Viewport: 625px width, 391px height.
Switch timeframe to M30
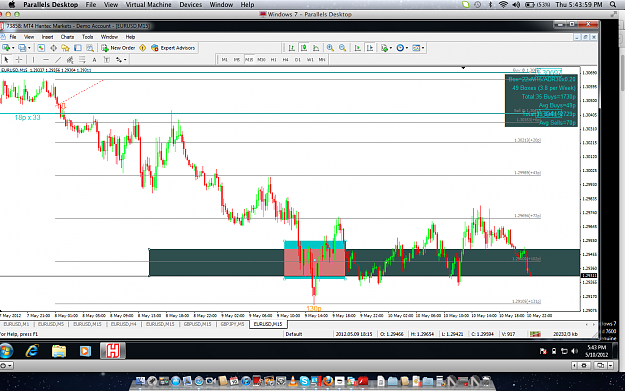(x=261, y=60)
